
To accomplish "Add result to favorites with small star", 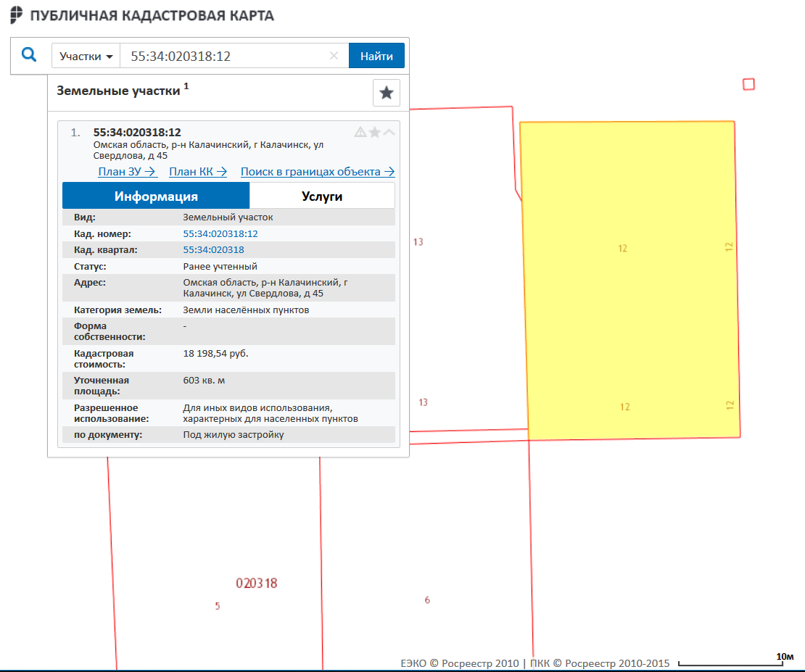I will tap(375, 133).
